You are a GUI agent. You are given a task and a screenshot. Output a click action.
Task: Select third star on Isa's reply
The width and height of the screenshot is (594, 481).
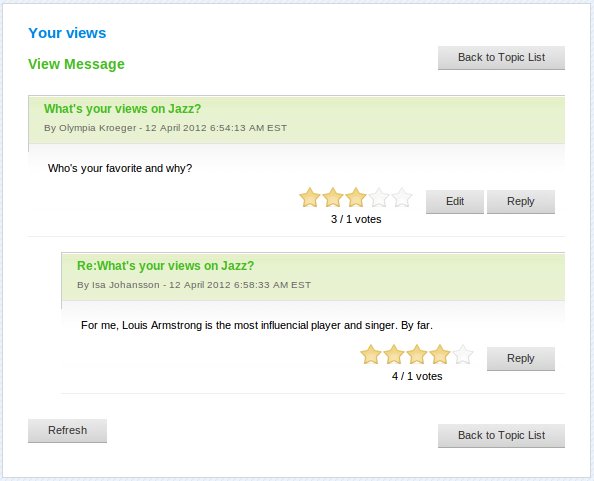pyautogui.click(x=417, y=355)
